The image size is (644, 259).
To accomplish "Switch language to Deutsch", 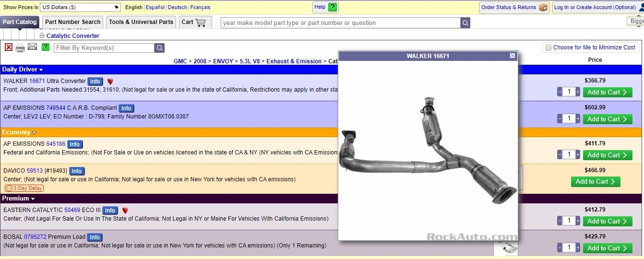I will click(178, 7).
